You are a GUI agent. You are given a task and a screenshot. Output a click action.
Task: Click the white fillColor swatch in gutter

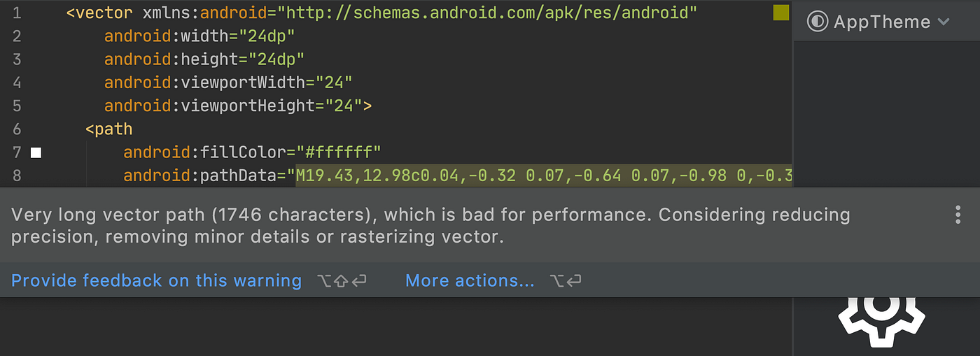(36, 152)
